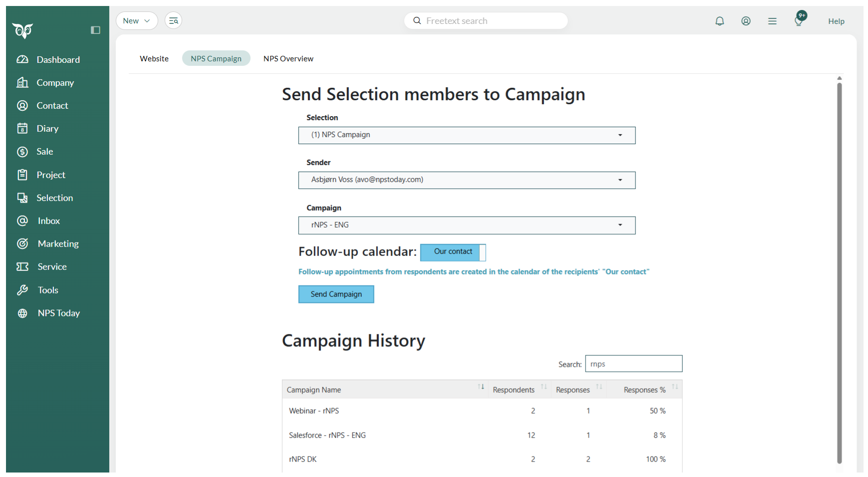Open the hamburger menu icon
The height and width of the screenshot is (477, 868).
(x=772, y=21)
